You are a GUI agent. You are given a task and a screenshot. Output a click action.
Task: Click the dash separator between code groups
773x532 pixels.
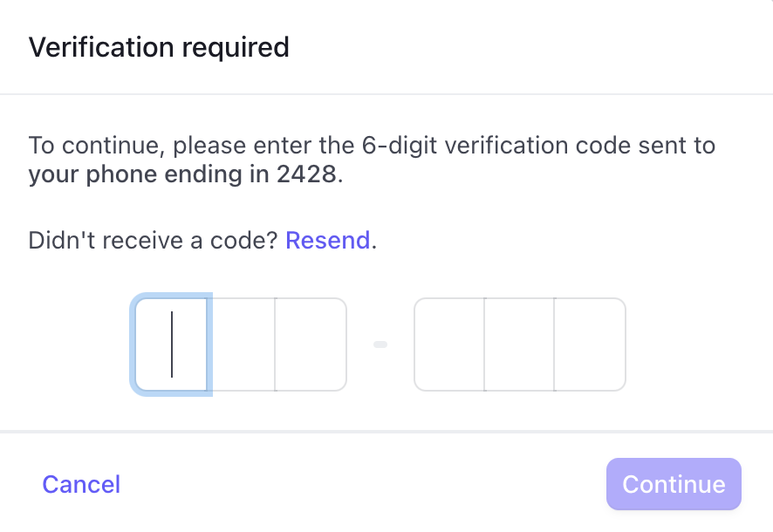click(x=380, y=344)
